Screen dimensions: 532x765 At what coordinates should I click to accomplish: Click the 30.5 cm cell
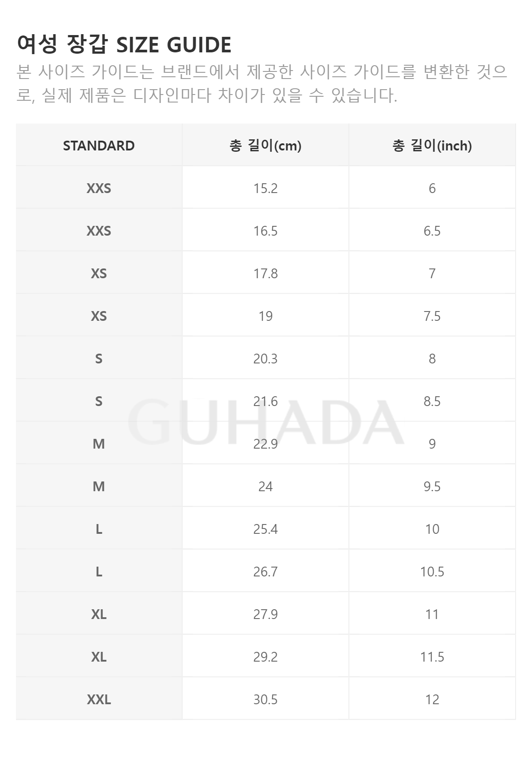pyautogui.click(x=266, y=699)
